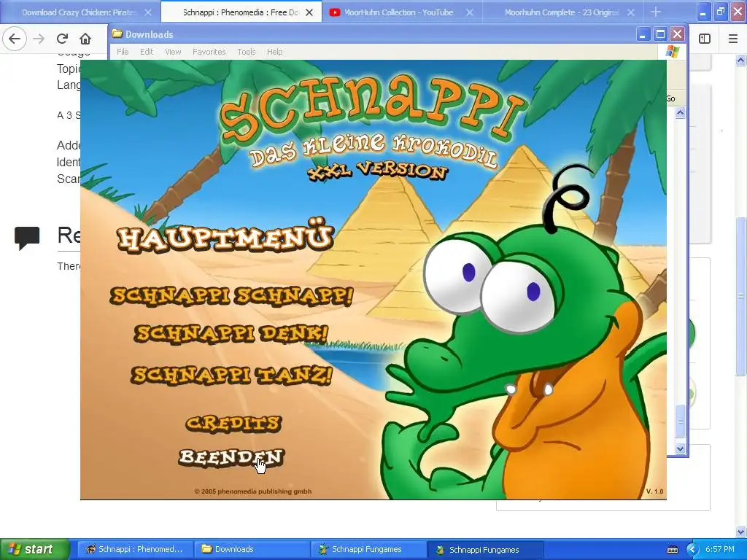Click Downloads window scrollbar up arrow

(681, 113)
